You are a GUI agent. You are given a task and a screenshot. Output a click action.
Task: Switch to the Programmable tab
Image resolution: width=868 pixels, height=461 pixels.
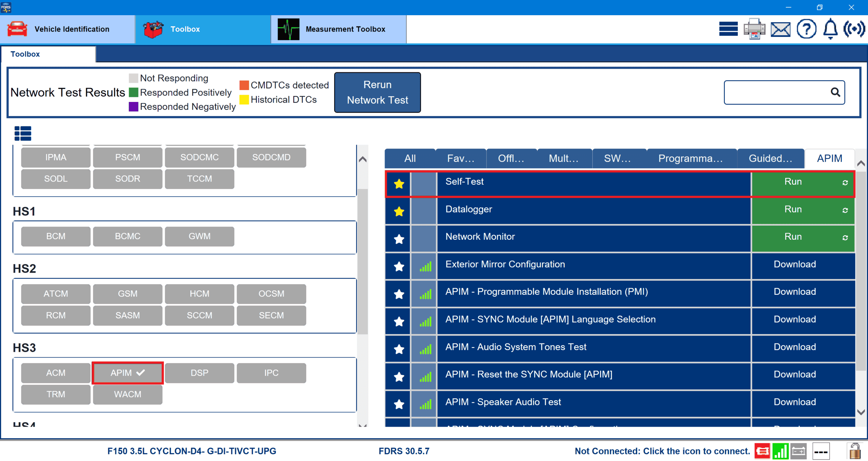[691, 158]
